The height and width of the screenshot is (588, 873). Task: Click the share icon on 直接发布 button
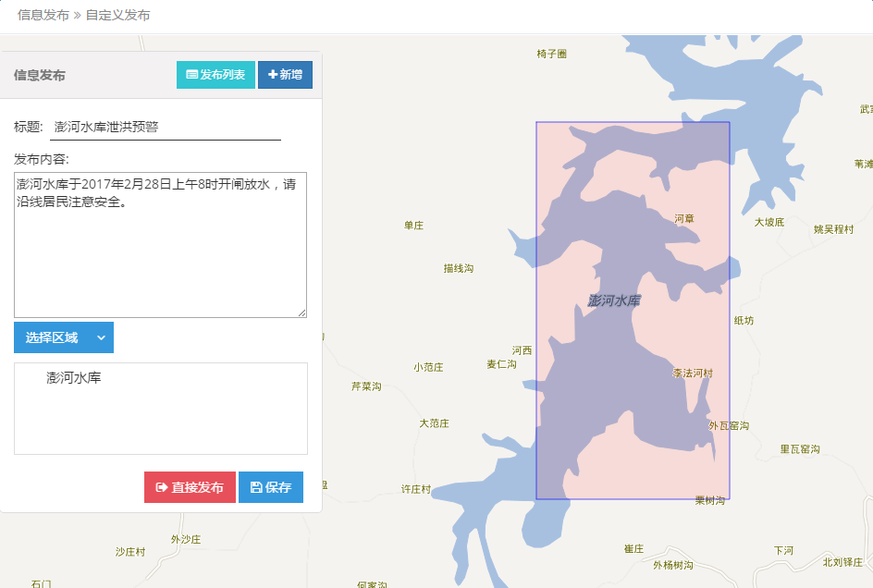tap(162, 487)
